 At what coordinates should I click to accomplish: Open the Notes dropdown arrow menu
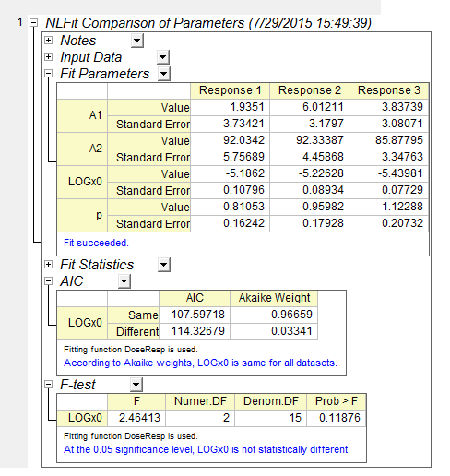[x=137, y=41]
